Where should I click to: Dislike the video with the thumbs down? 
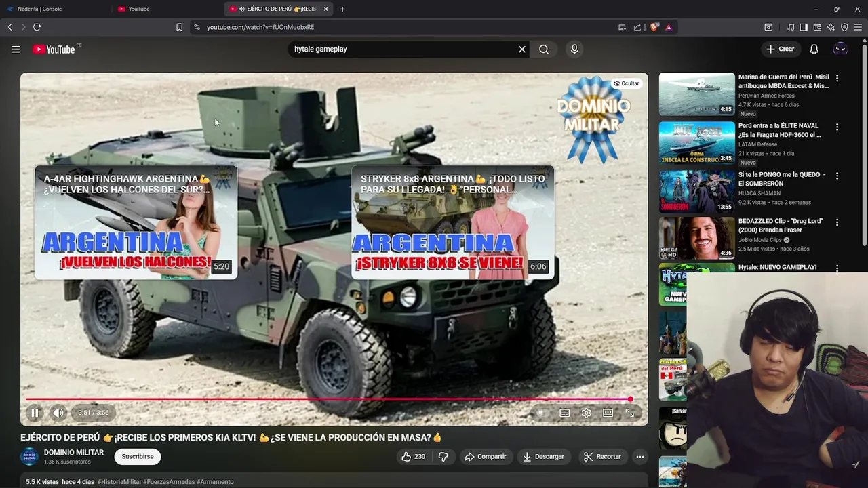(443, 457)
